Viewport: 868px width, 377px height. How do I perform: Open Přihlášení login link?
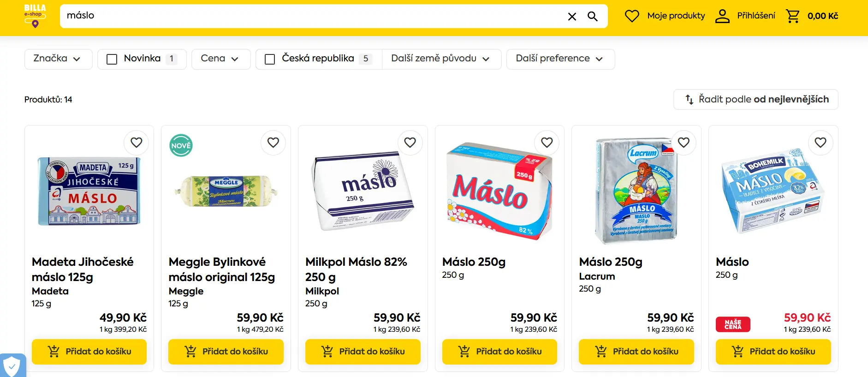(x=745, y=16)
